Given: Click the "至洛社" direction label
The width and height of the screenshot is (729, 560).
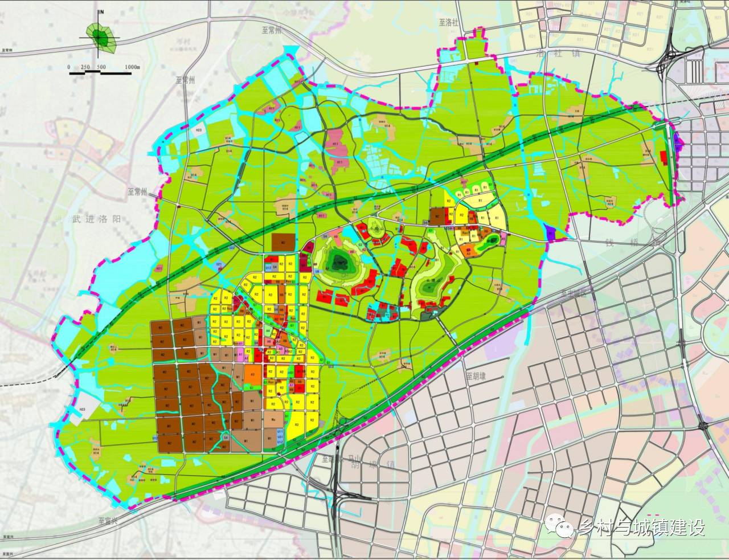Looking at the screenshot, I should [449, 23].
